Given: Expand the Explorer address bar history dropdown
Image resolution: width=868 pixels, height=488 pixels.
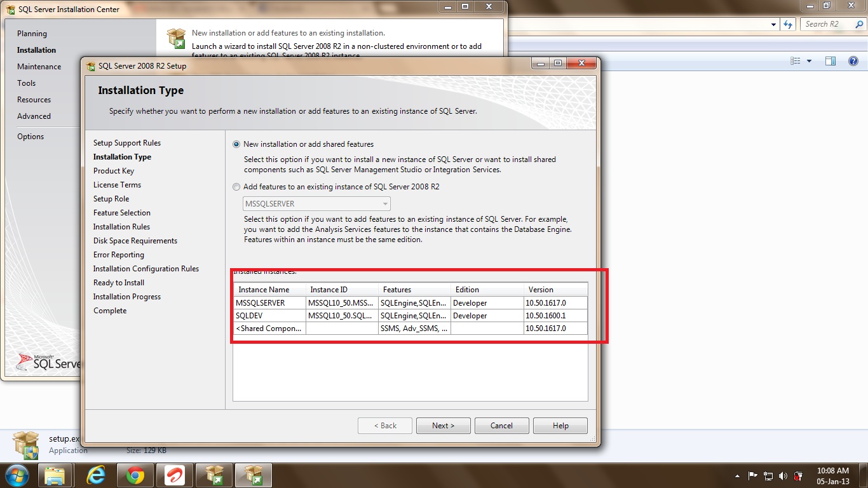Looking at the screenshot, I should [x=773, y=24].
